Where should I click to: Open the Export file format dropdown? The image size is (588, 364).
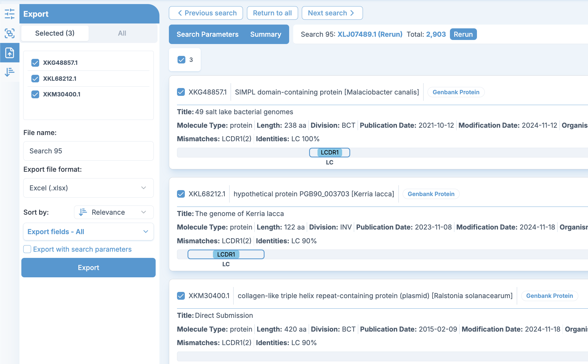(88, 188)
